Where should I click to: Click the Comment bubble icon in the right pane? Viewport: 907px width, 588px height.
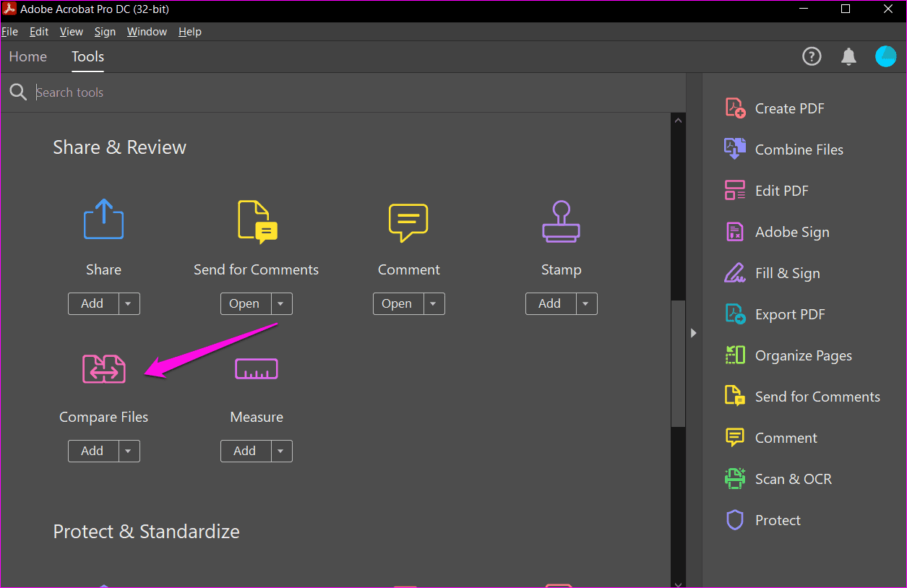click(735, 438)
